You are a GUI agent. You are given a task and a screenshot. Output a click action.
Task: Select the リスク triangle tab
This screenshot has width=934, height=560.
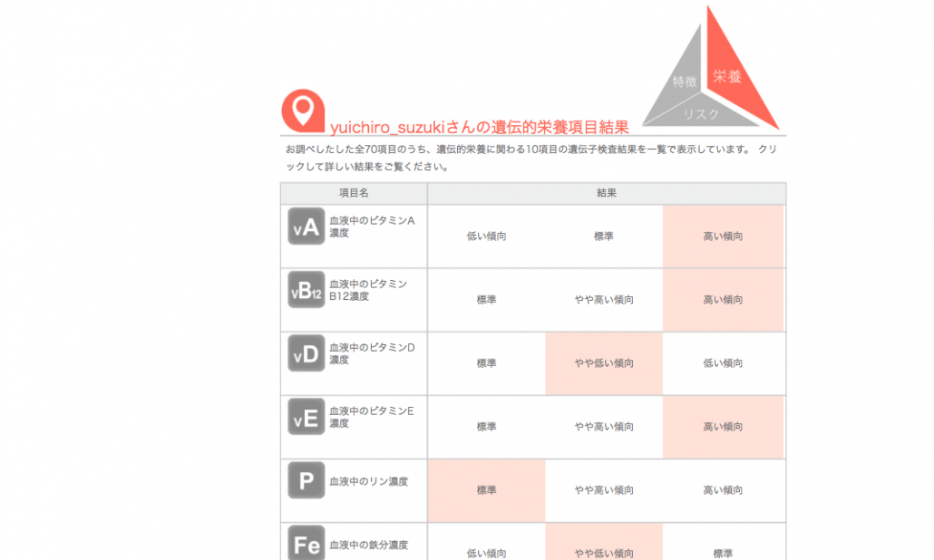[701, 114]
